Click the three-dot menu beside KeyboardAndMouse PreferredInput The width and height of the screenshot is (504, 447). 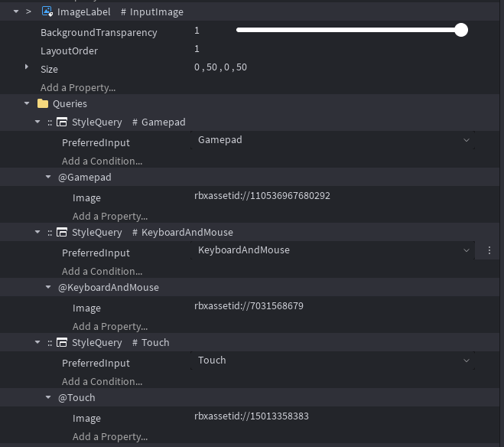[489, 250]
